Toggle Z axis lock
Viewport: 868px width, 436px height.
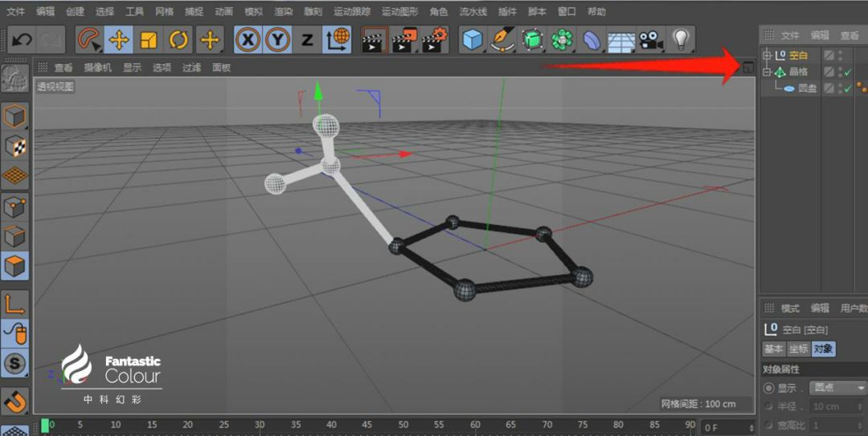tap(307, 40)
